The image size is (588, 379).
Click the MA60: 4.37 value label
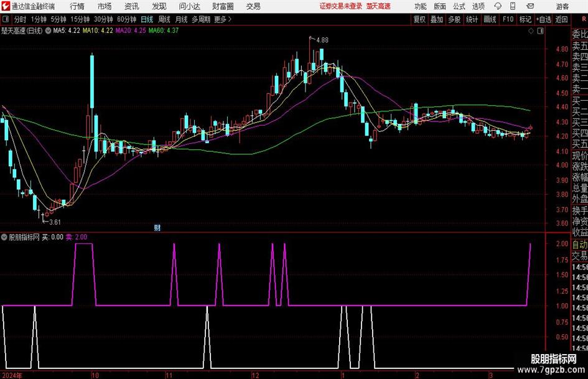point(164,30)
